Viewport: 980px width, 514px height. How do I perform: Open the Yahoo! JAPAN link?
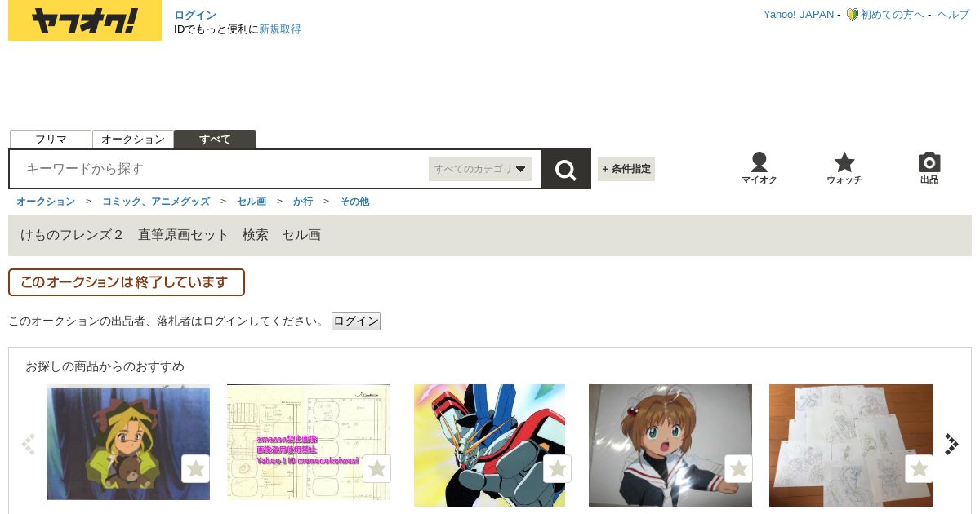click(799, 15)
